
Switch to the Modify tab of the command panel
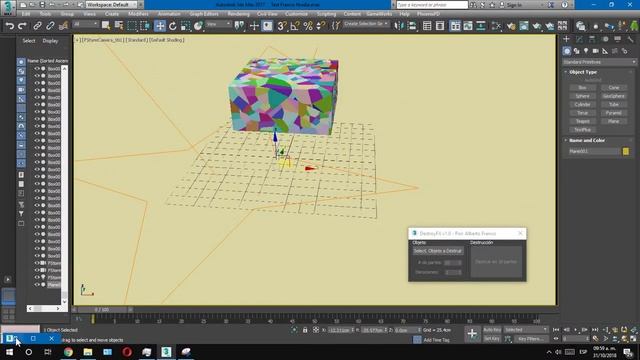coord(579,39)
